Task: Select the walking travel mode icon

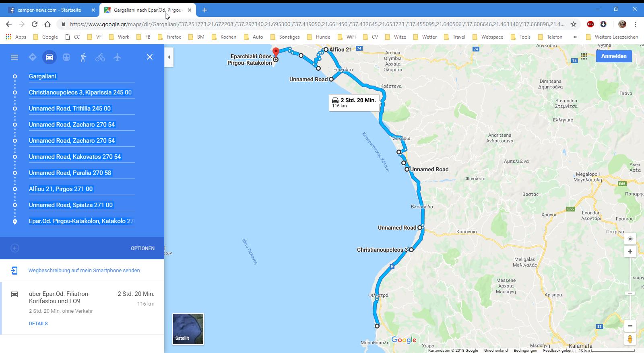Action: coord(83,57)
